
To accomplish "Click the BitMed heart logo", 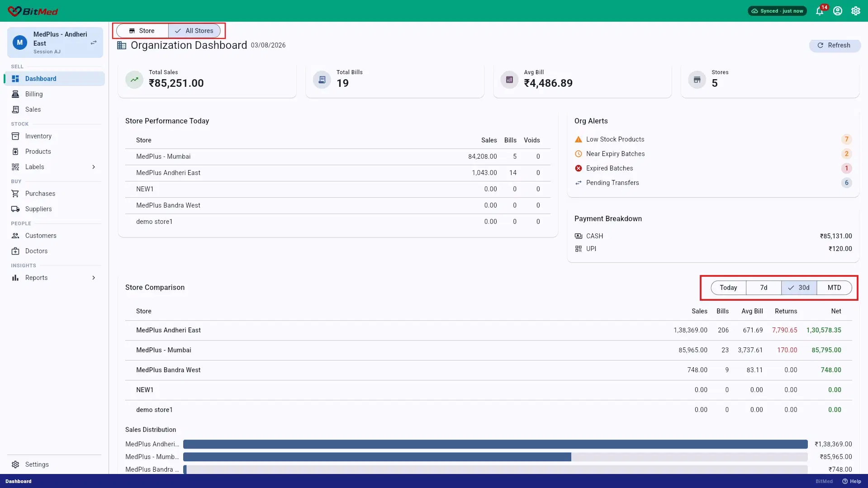I will click(14, 11).
